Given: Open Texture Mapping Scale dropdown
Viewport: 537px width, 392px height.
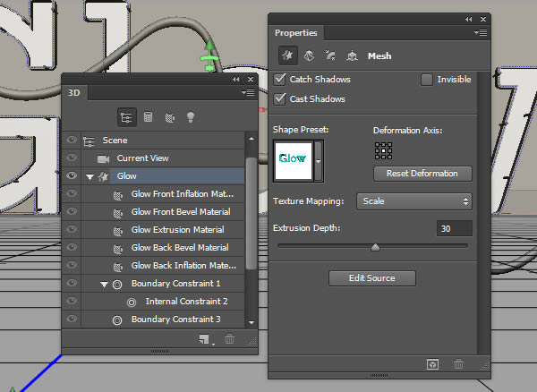Looking at the screenshot, I should [414, 201].
